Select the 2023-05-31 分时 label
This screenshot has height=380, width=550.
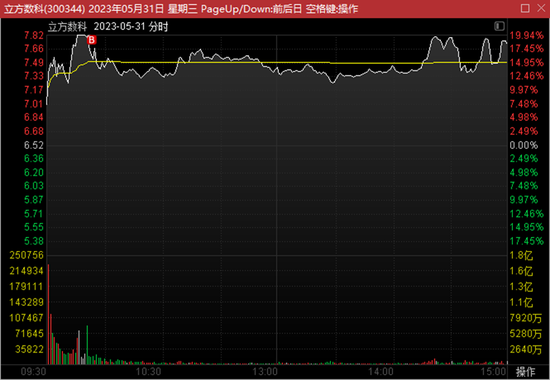pyautogui.click(x=131, y=27)
